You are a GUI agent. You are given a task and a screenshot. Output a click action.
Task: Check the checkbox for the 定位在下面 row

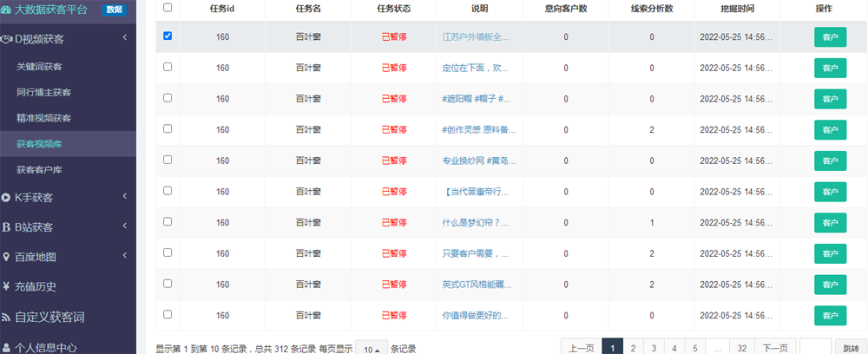click(168, 67)
